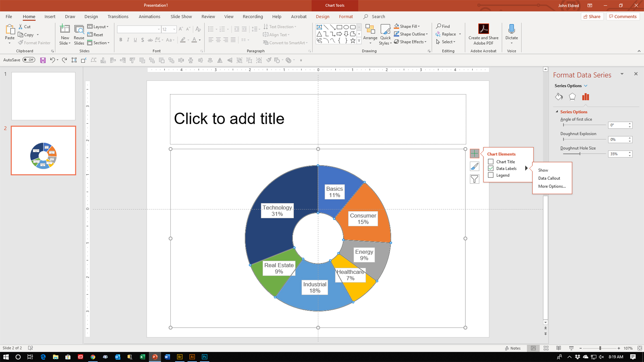Uncheck the Data Labels checkbox
The height and width of the screenshot is (362, 644).
(x=491, y=168)
